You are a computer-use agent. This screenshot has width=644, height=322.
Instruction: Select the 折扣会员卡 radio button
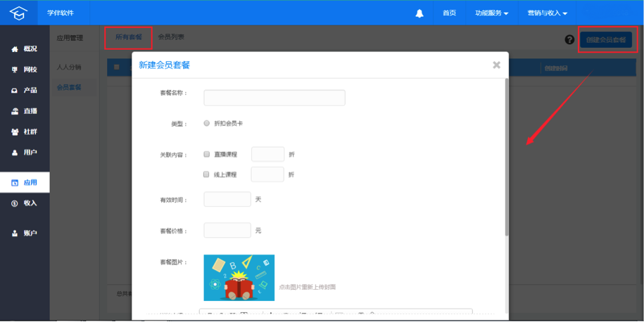coord(207,123)
